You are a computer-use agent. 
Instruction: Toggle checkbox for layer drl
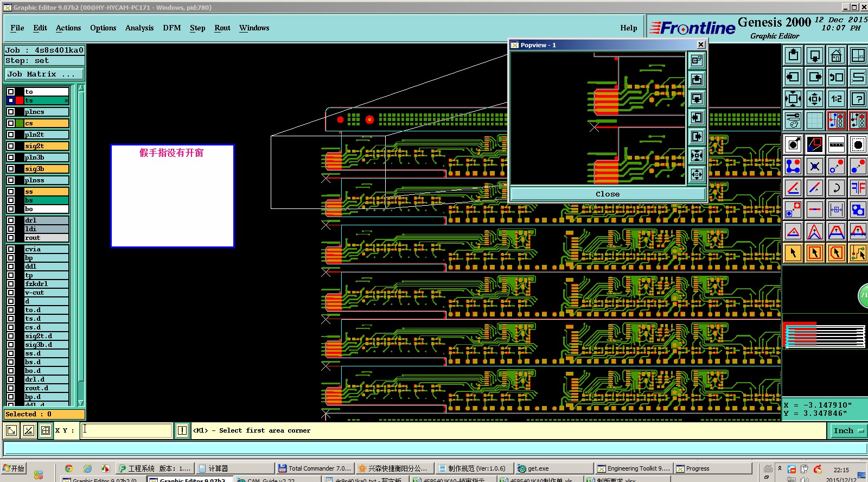11,220
